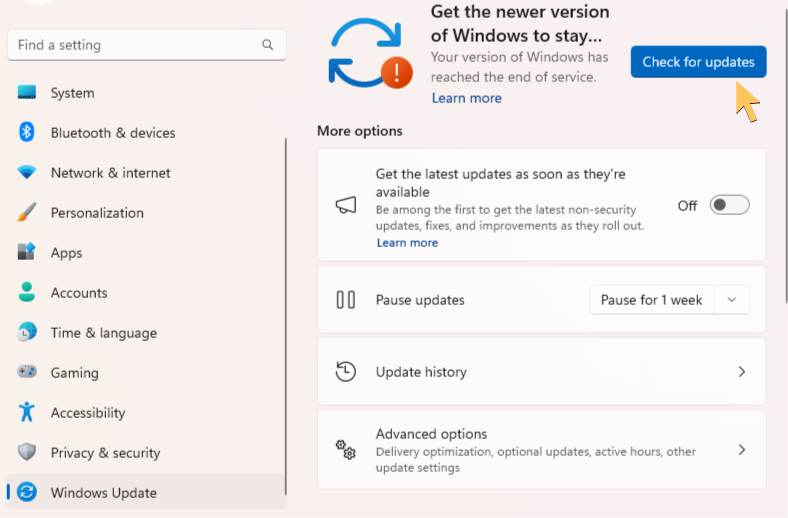
Task: Select Windows Update in the sidebar
Action: pyautogui.click(x=146, y=492)
